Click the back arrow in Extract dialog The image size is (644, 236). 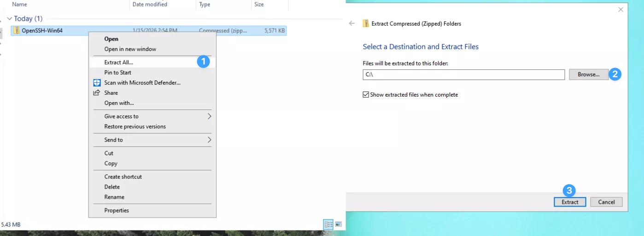pyautogui.click(x=352, y=23)
